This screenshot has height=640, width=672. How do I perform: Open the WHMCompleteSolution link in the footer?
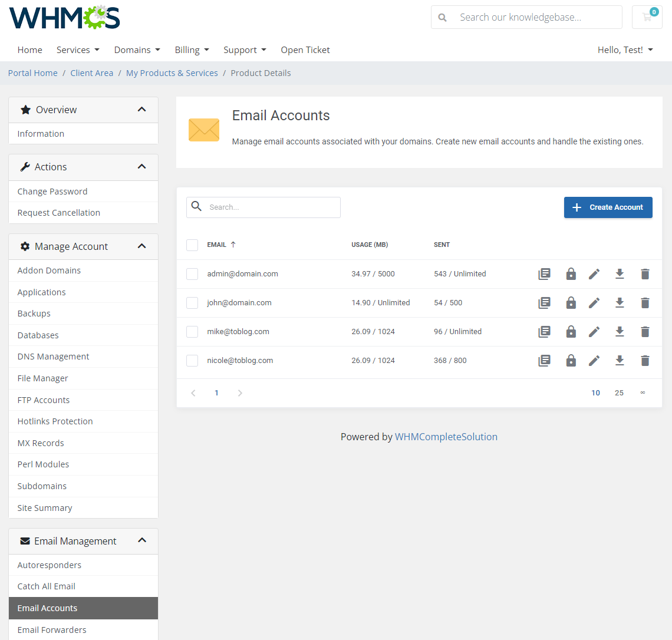446,436
